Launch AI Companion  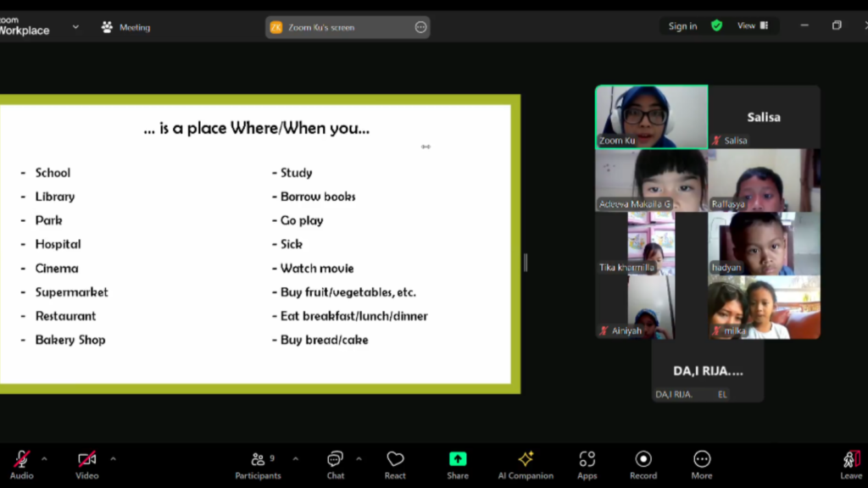[526, 464]
